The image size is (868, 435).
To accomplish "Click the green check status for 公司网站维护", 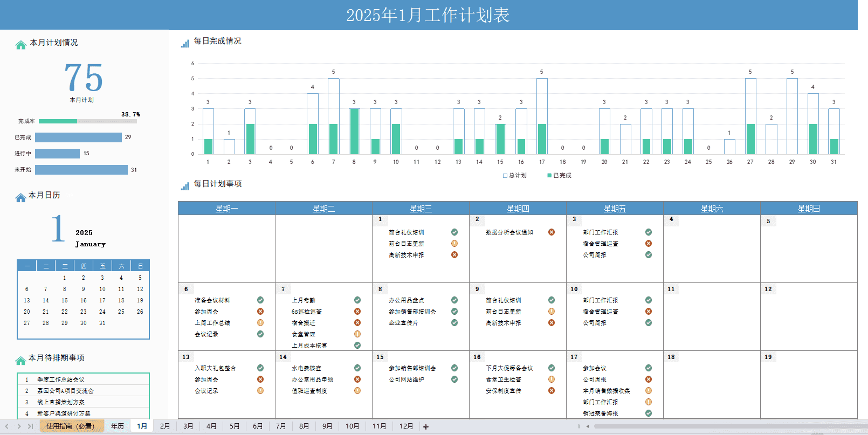I will 454,379.
